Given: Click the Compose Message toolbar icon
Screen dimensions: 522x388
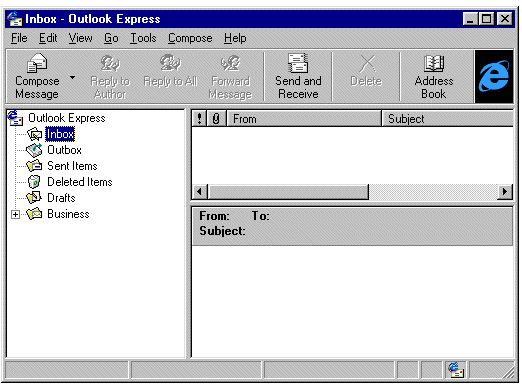Looking at the screenshot, I should [37, 63].
